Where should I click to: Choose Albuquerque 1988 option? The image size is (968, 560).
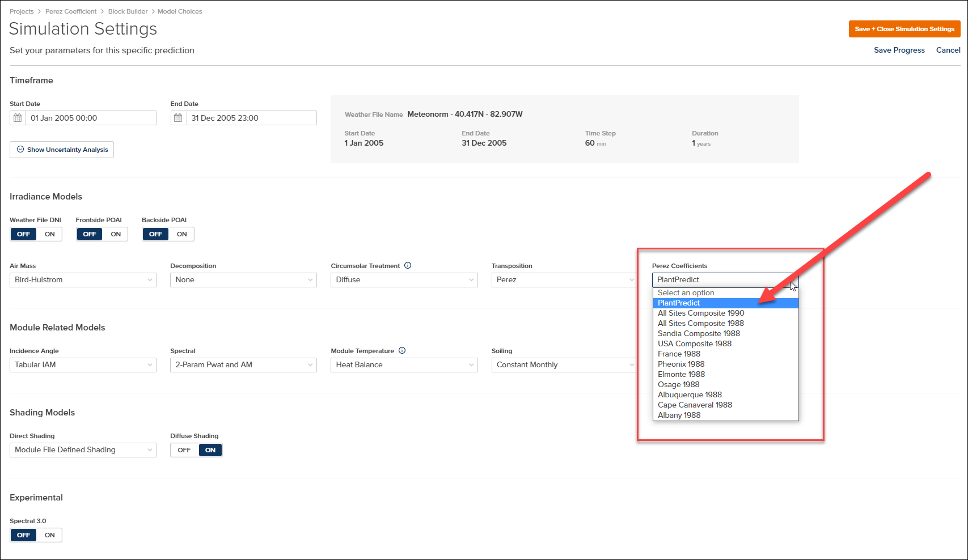[726, 395]
